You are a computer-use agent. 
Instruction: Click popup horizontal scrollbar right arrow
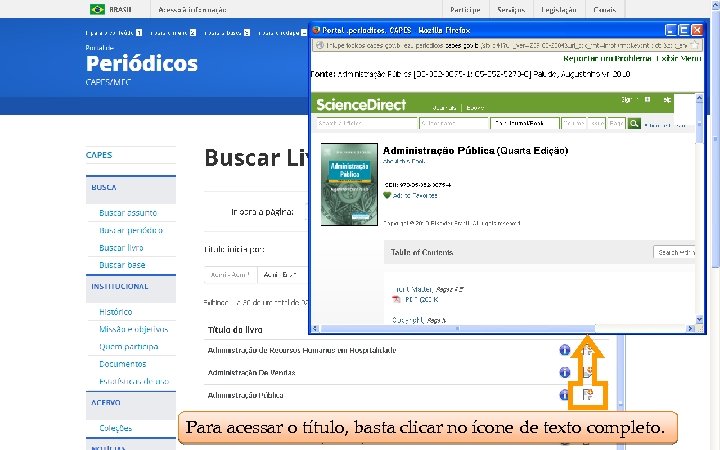tap(690, 328)
